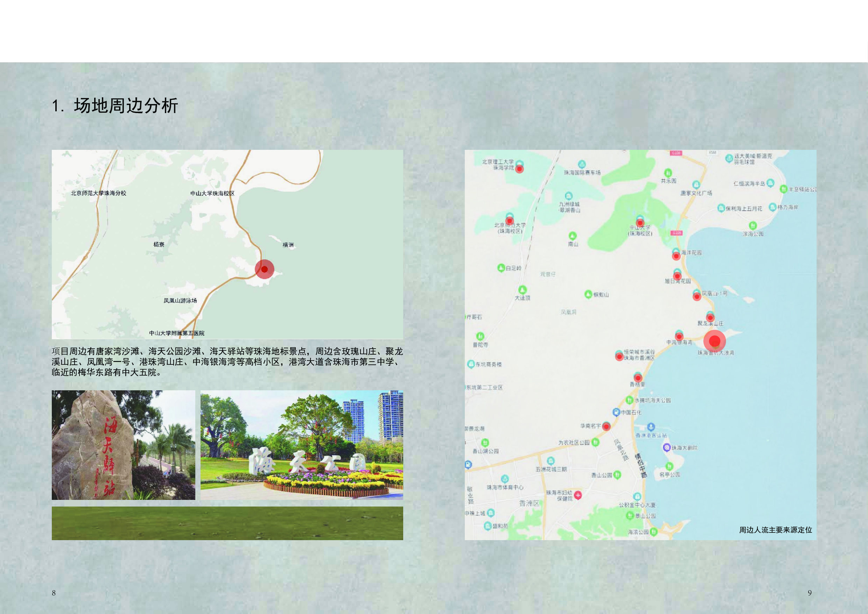Click the 名亭公园 green park pin
Screen dimensions: 868x614
(x=669, y=466)
